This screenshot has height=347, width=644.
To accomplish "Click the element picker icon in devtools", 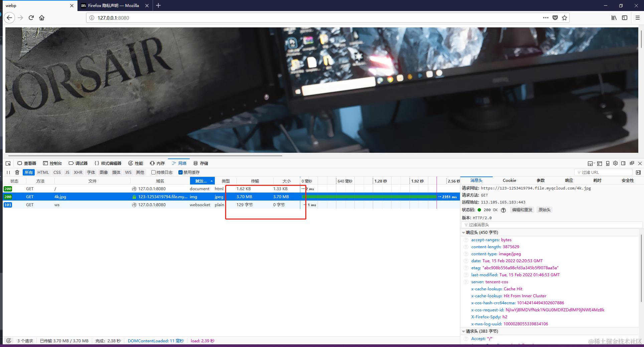I will (x=8, y=163).
